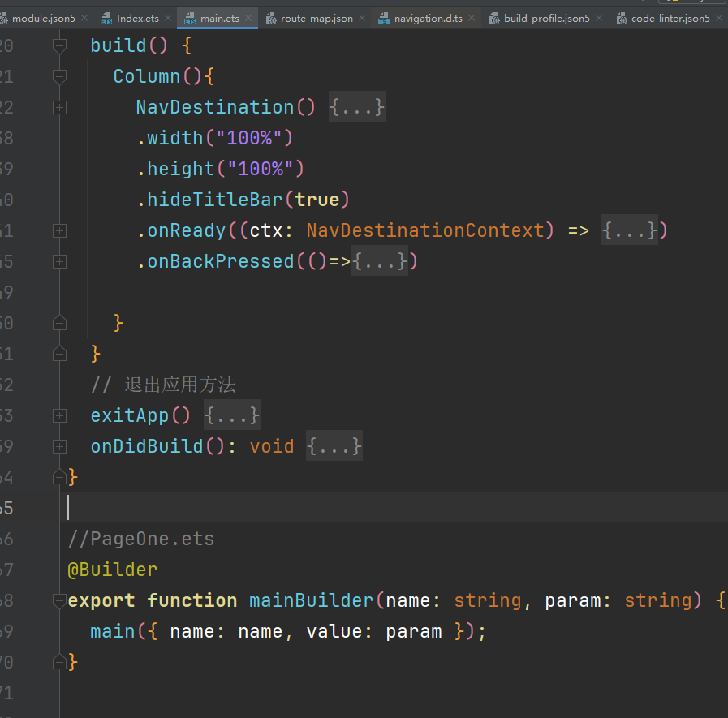728x718 pixels.
Task: Expand the NavDestination() folded block
Action: coord(59,107)
